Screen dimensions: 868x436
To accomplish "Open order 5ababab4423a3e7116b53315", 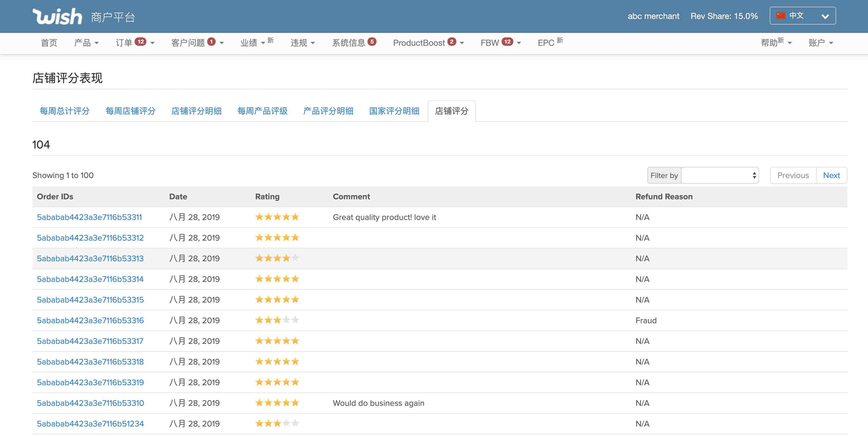I will point(90,300).
